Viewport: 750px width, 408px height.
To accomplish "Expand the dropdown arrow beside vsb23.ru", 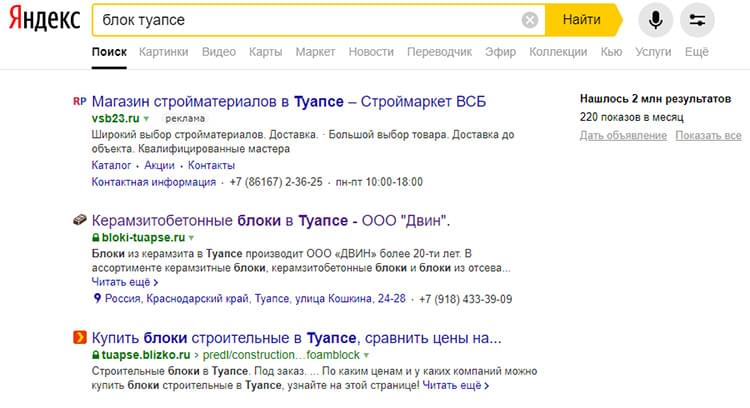I will tap(146, 119).
